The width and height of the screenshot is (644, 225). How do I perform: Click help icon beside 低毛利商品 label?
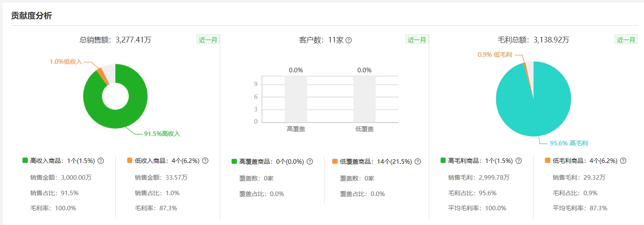623,161
